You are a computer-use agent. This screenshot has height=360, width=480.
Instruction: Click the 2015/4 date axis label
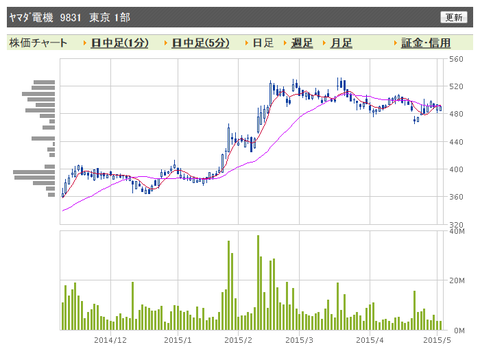[370, 340]
